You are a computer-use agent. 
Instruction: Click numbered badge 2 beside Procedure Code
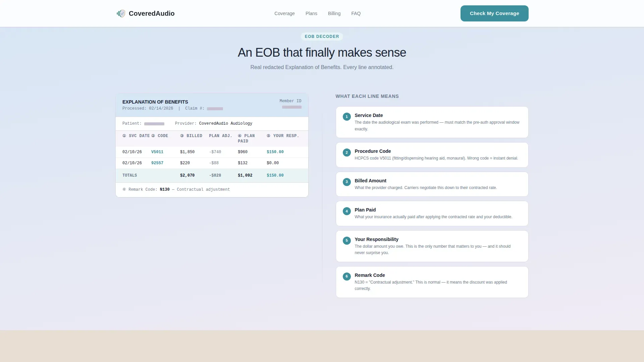click(x=347, y=153)
